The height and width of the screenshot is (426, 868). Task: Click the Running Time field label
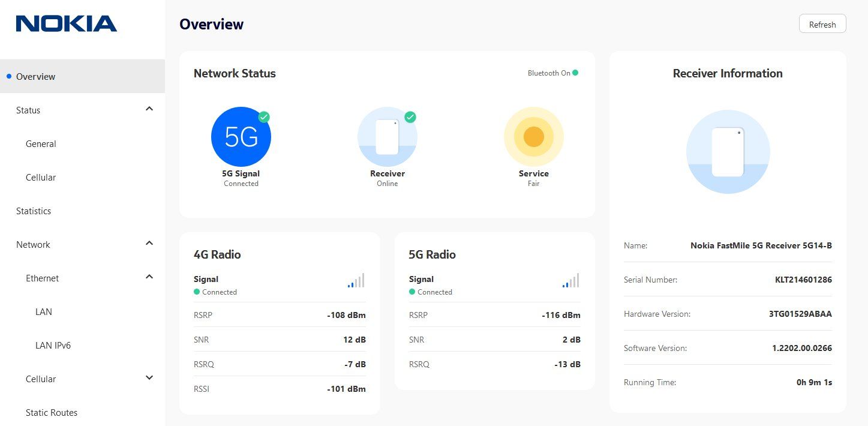(650, 382)
